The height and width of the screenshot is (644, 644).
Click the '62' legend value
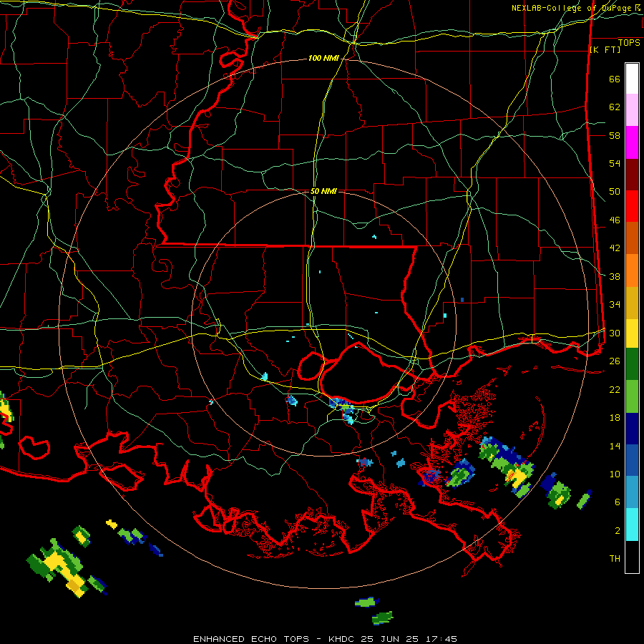pos(615,107)
